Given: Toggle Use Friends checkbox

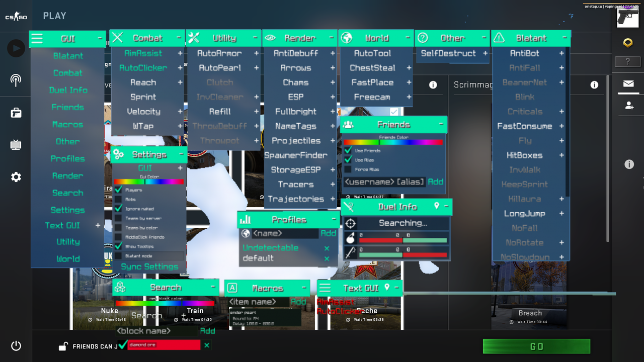Looking at the screenshot, I should pyautogui.click(x=348, y=150).
